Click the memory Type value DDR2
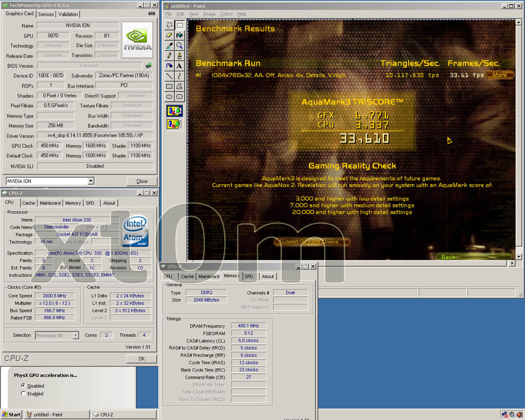The image size is (525, 420). (206, 292)
